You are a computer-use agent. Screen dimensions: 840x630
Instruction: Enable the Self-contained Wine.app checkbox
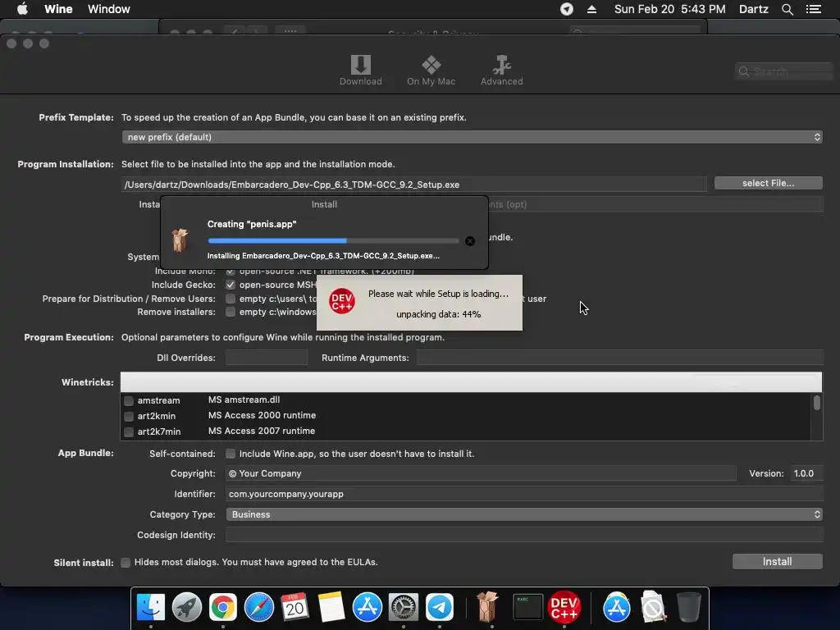pos(231,454)
